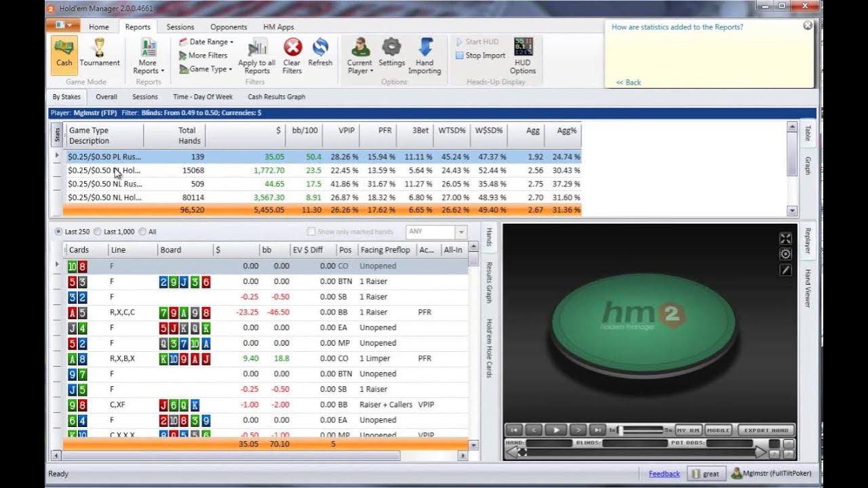The image size is (868, 488).
Task: Clear Filters with red X icon
Action: point(292,57)
